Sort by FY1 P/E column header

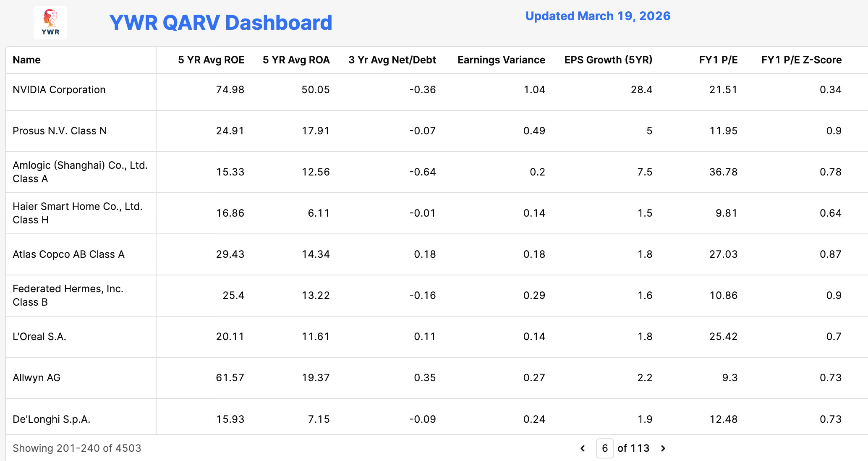[718, 60]
